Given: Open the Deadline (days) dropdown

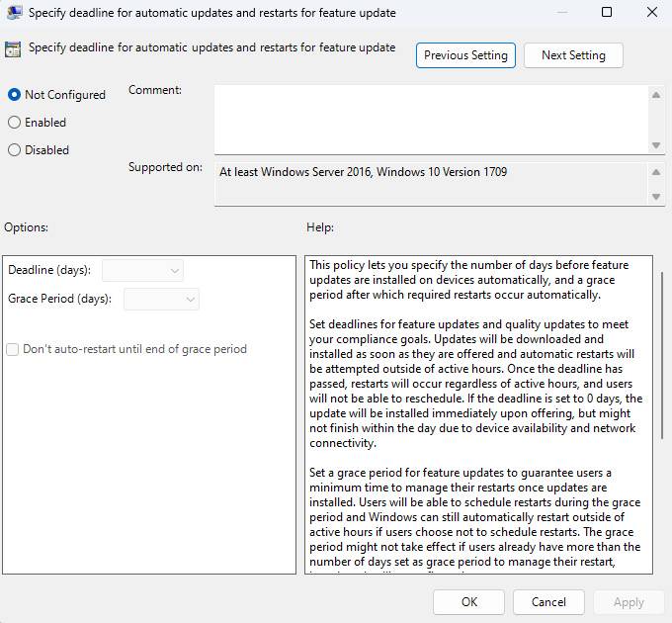Looking at the screenshot, I should tap(142, 270).
